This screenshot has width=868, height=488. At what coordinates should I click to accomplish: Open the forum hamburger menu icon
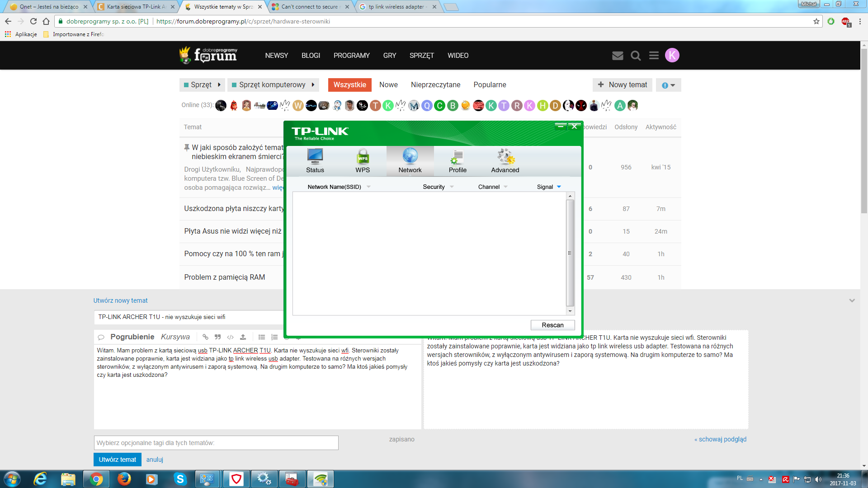coord(654,56)
